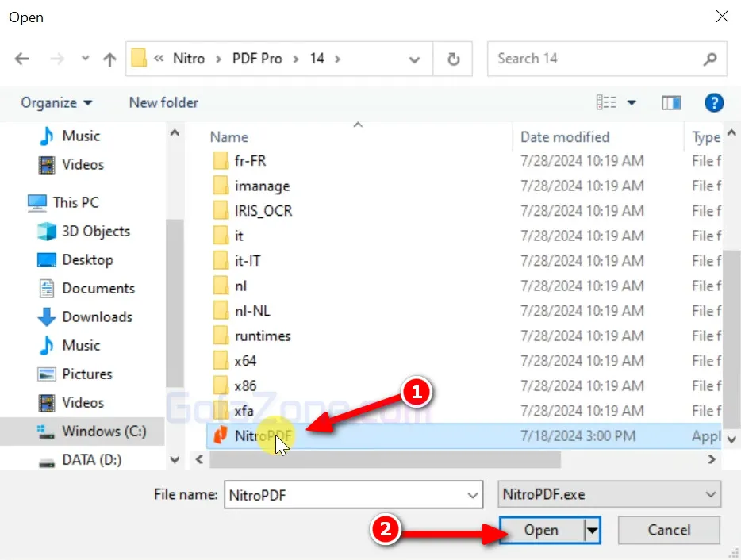Viewport: 741px width, 560px height.
Task: Create a New folder
Action: [x=163, y=102]
